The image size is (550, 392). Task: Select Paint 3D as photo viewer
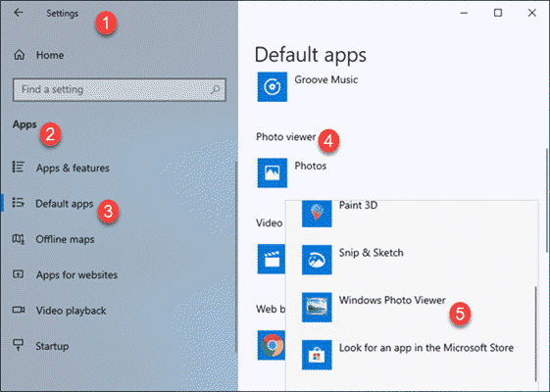point(358,205)
